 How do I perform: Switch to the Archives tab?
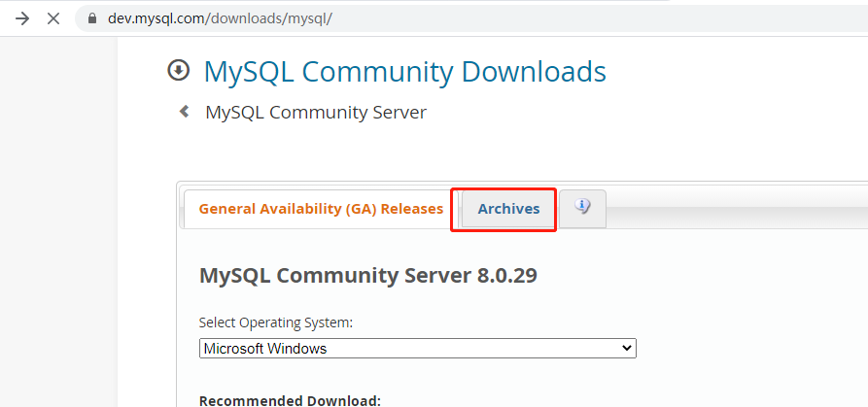tap(508, 209)
